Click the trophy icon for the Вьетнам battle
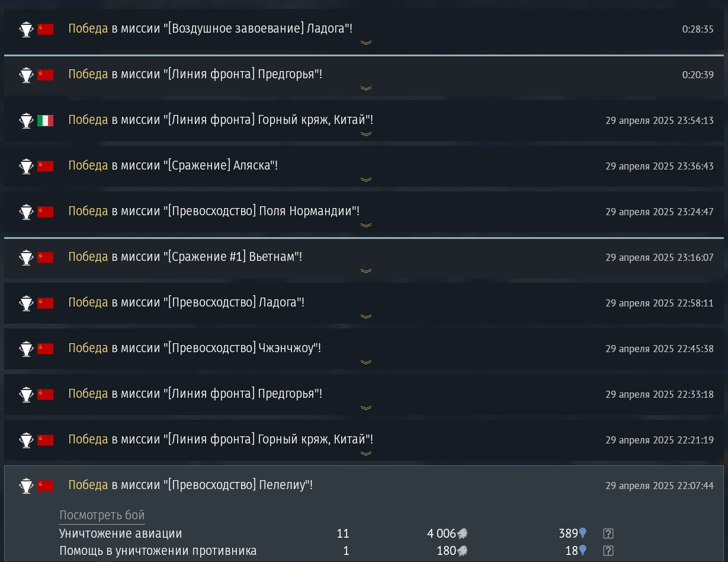728x562 pixels. [26, 257]
